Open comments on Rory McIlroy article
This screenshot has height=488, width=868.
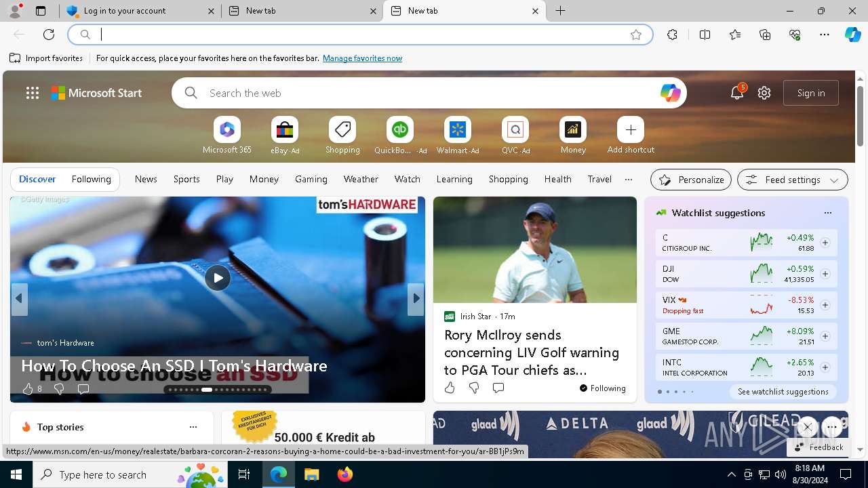[498, 388]
